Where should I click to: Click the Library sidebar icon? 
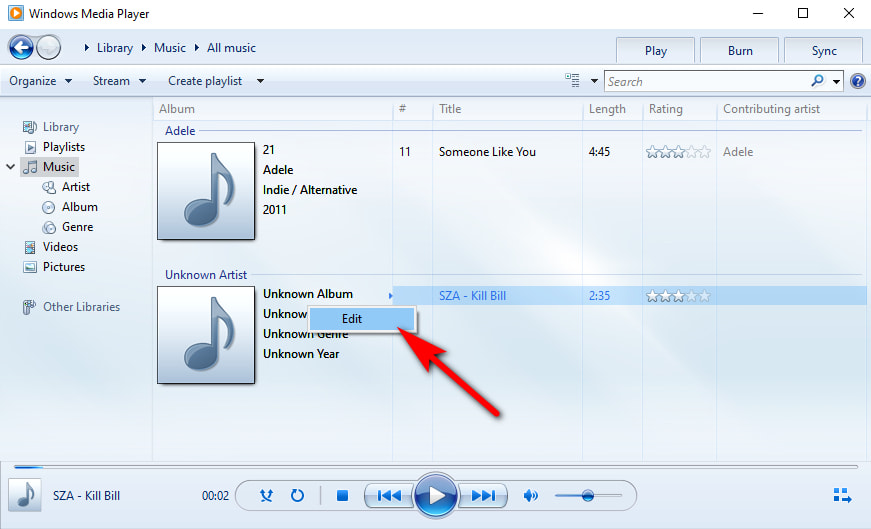click(x=29, y=127)
